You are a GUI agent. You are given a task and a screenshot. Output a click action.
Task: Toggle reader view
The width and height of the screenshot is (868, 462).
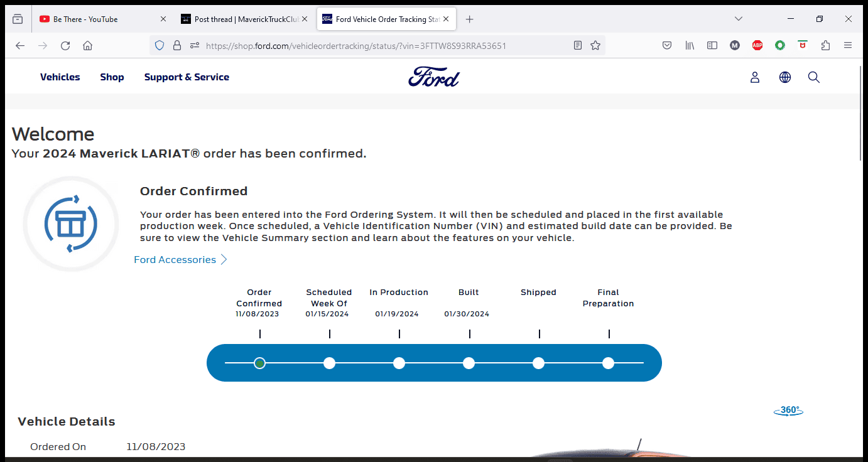(578, 45)
